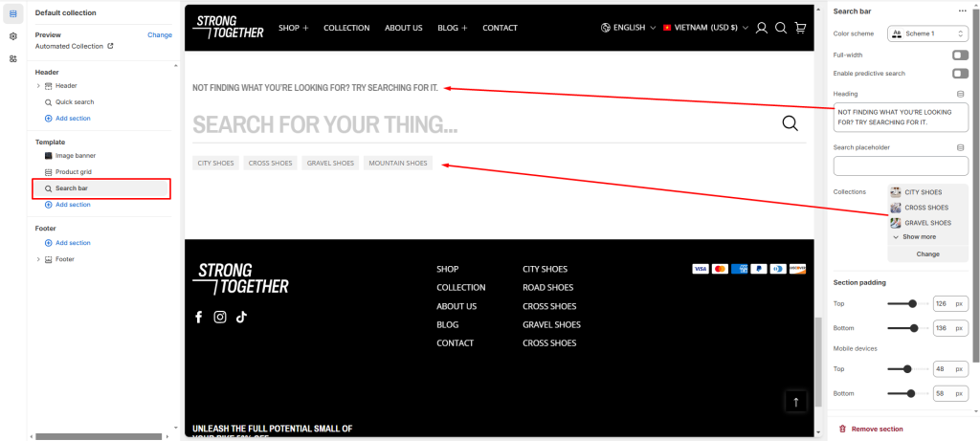The height and width of the screenshot is (441, 980).
Task: Click Change button under Collections list
Action: tap(927, 254)
